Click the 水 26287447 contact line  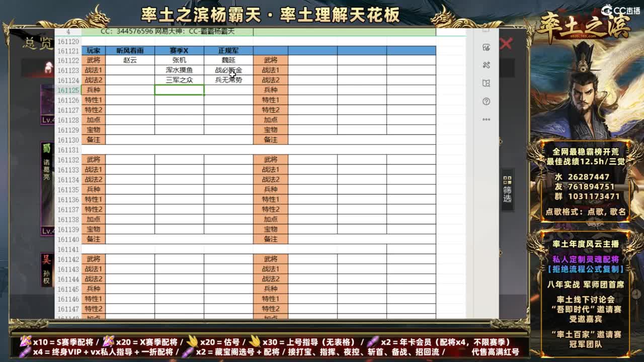coord(582,177)
